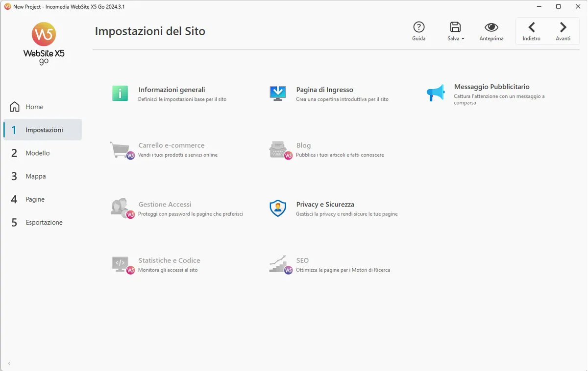Open Messaggio Pubblicitario title link
588x371 pixels.
(491, 87)
